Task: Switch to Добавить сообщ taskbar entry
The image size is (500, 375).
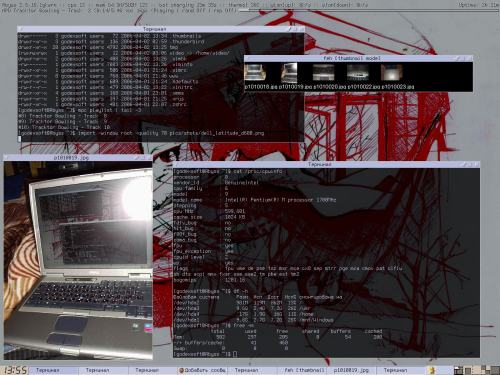Action: 202,370
